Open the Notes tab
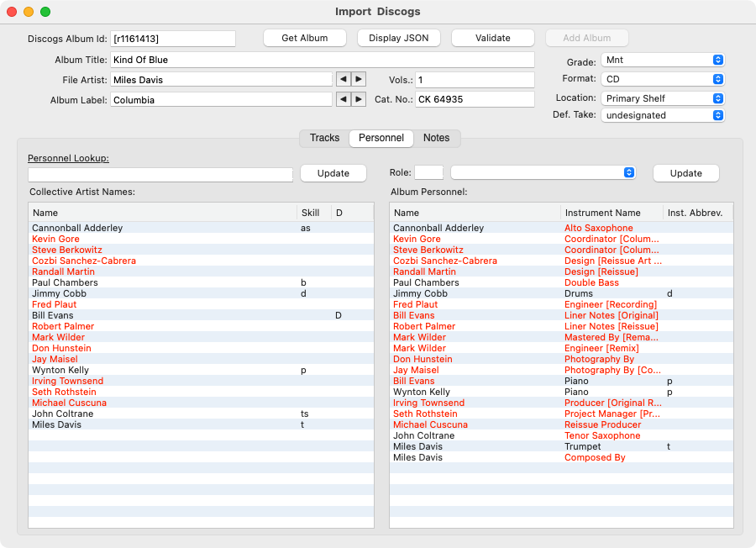Viewport: 756px width, 548px height. coord(436,138)
